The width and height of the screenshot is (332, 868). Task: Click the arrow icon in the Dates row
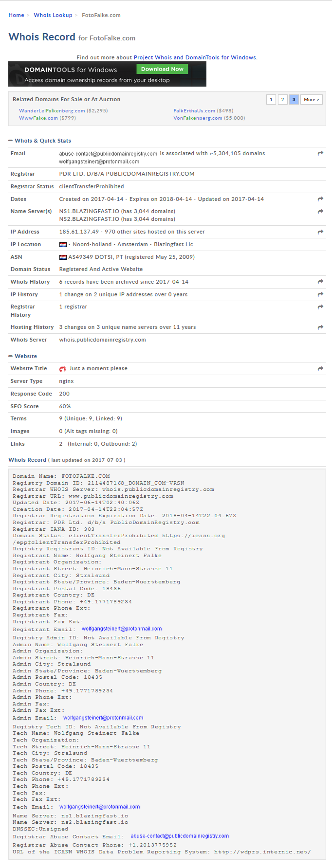pos(320,199)
